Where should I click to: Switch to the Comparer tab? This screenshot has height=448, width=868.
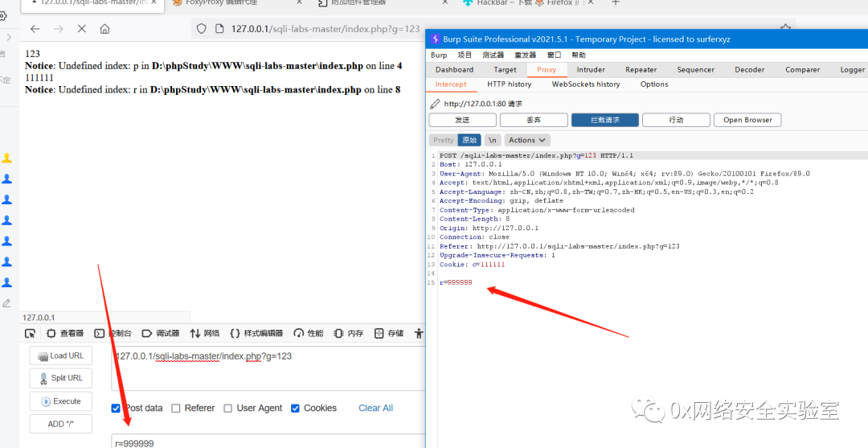point(803,70)
